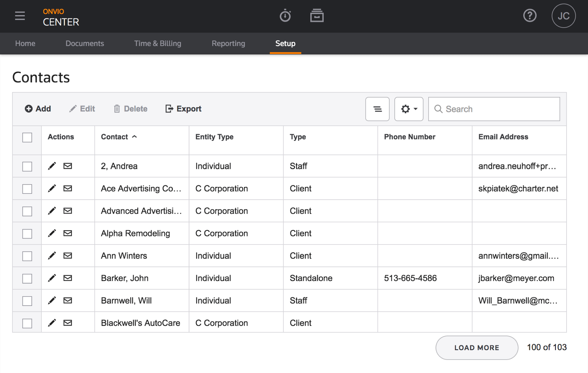Image resolution: width=588 pixels, height=373 pixels.
Task: Switch to the Reporting tab
Action: point(228,43)
